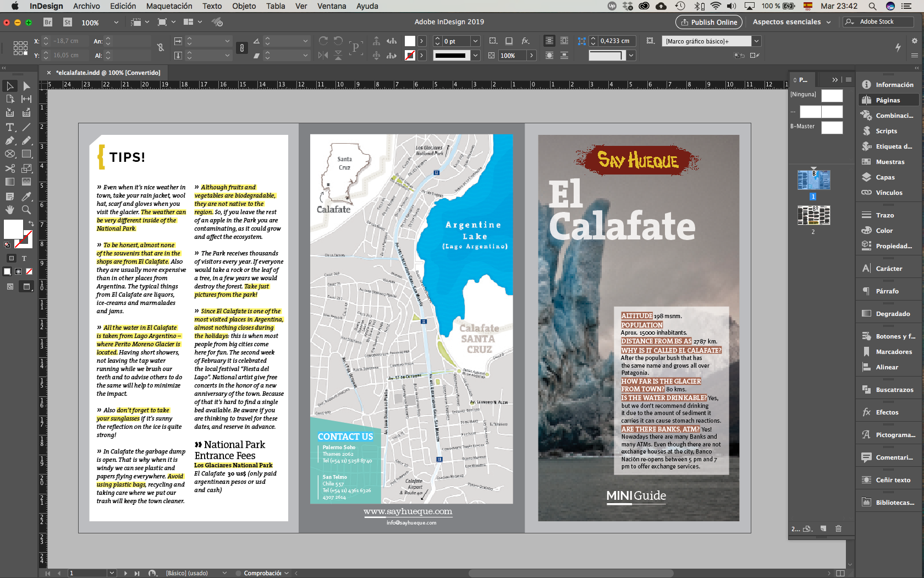Open Adobe Bridge with the Br icon

48,22
